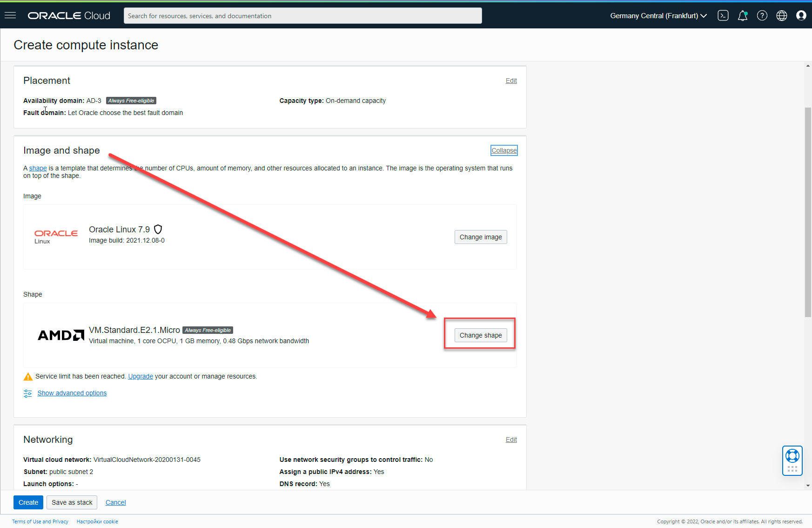
Task: Select the Germany Central (Frankfurt) region dropdown
Action: click(x=658, y=15)
